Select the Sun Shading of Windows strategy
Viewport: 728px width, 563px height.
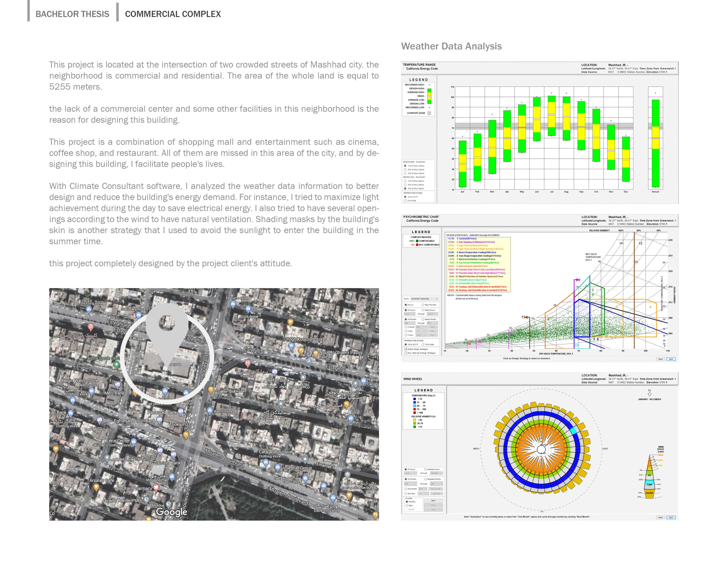475,242
